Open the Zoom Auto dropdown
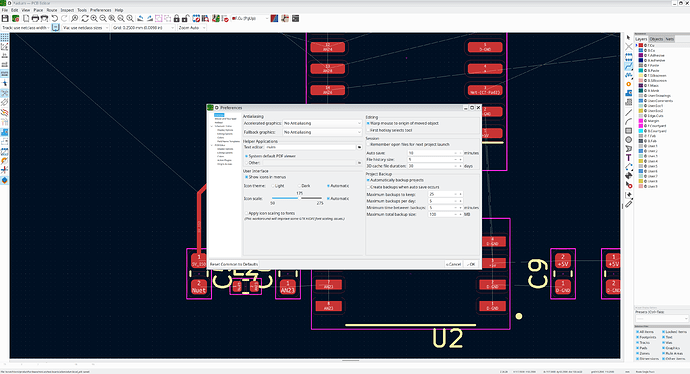The width and height of the screenshot is (690, 374). [192, 28]
